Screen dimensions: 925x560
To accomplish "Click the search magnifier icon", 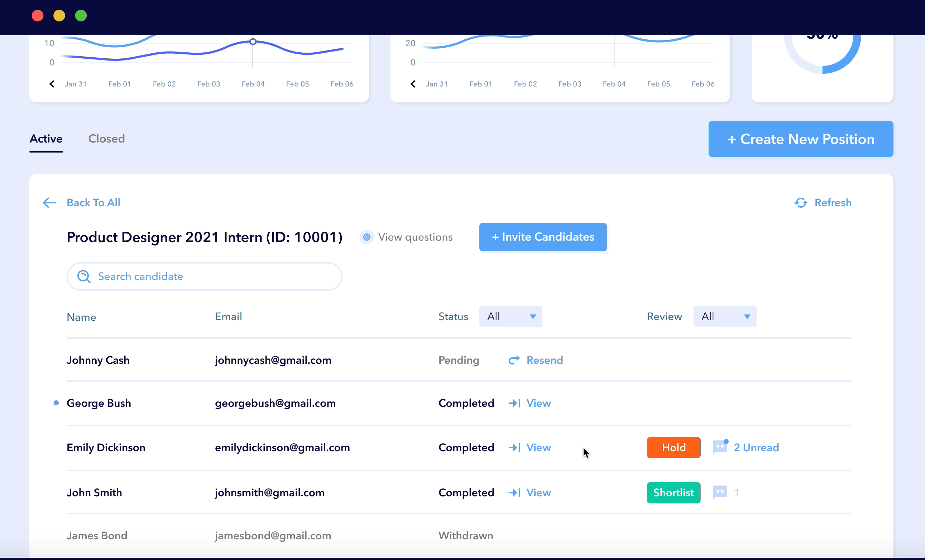I will [x=84, y=276].
